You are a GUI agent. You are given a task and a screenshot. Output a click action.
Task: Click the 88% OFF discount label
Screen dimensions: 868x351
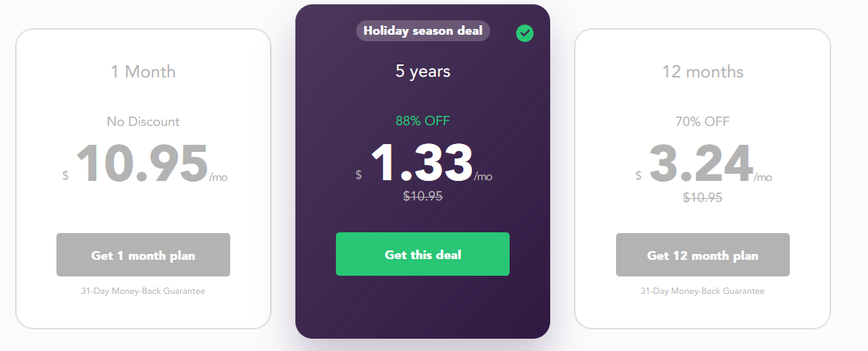(422, 121)
